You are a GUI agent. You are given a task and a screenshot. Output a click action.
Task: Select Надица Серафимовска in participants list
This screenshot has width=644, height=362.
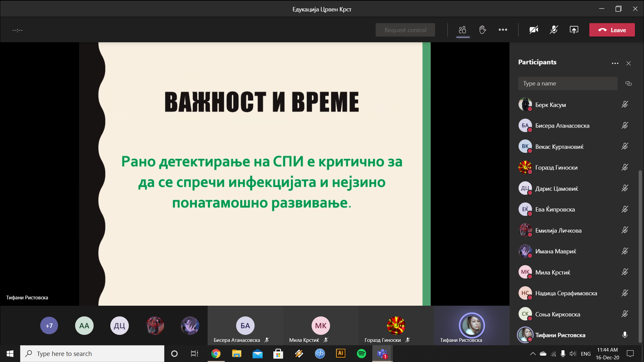[566, 293]
